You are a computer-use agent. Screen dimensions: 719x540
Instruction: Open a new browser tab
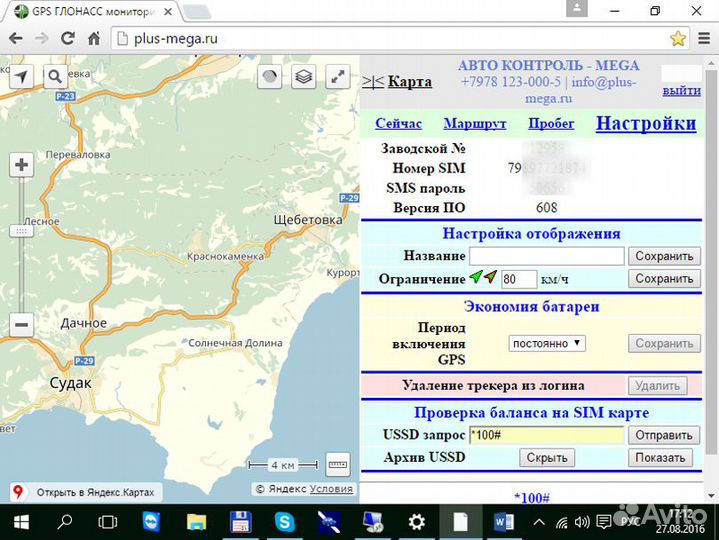[x=197, y=12]
